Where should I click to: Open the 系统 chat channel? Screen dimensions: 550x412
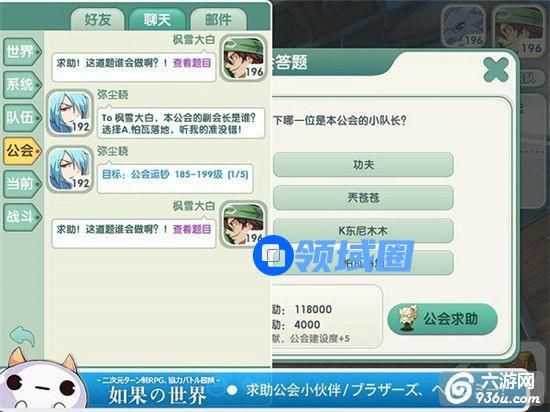tap(22, 85)
